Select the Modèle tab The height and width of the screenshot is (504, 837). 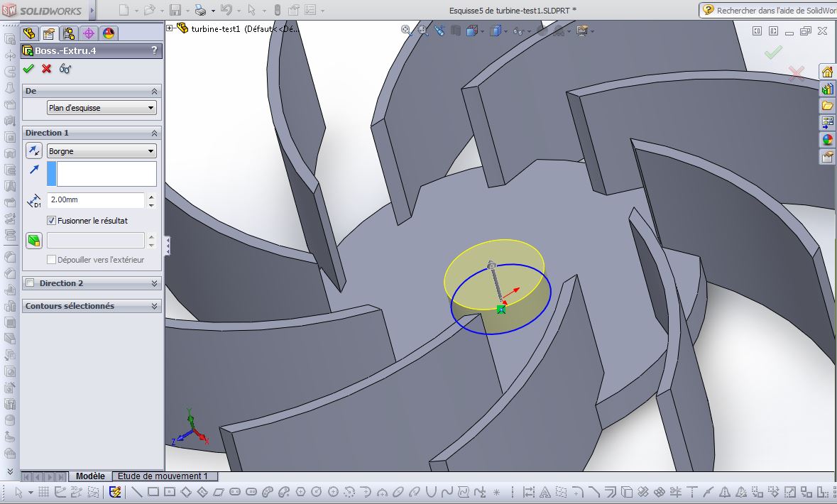pos(89,476)
